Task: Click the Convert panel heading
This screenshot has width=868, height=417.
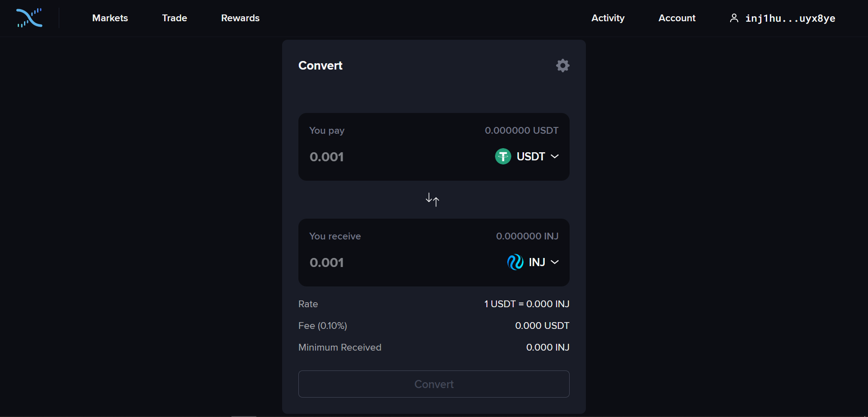Action: [x=320, y=66]
